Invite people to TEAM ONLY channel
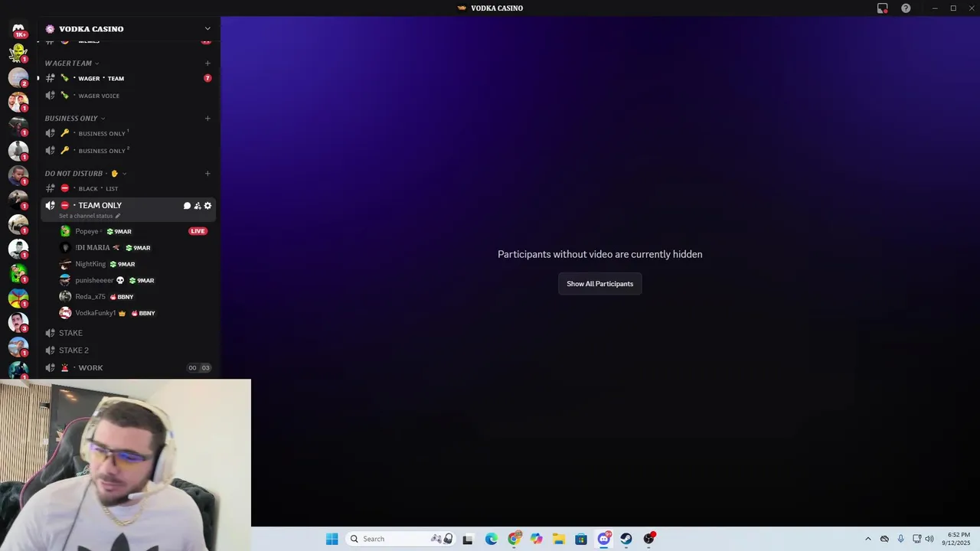The height and width of the screenshot is (551, 980). tap(198, 206)
